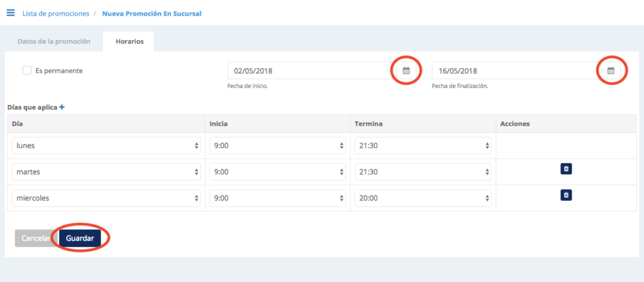Click the Cancelar button

[x=36, y=238]
